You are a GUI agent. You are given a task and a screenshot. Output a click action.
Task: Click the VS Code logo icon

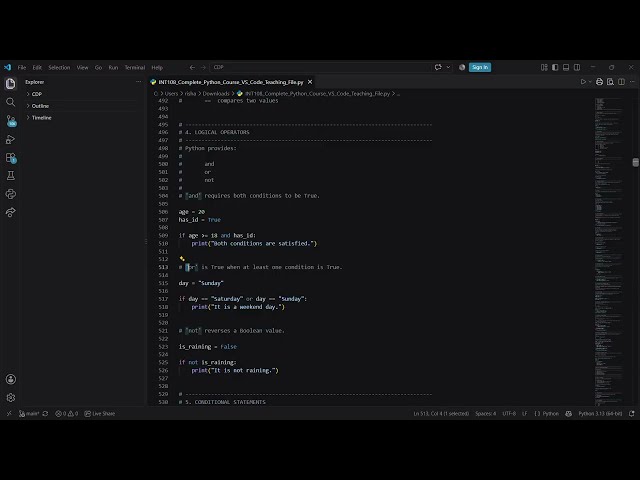[7, 67]
